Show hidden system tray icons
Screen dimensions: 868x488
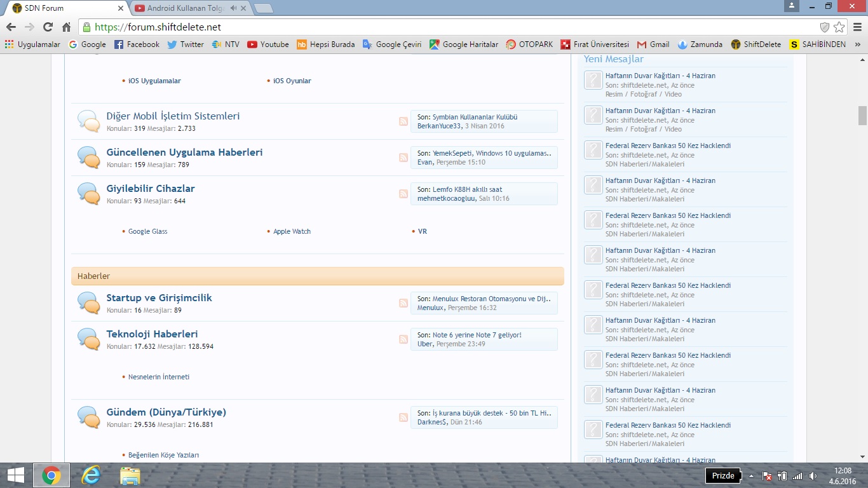tap(751, 476)
